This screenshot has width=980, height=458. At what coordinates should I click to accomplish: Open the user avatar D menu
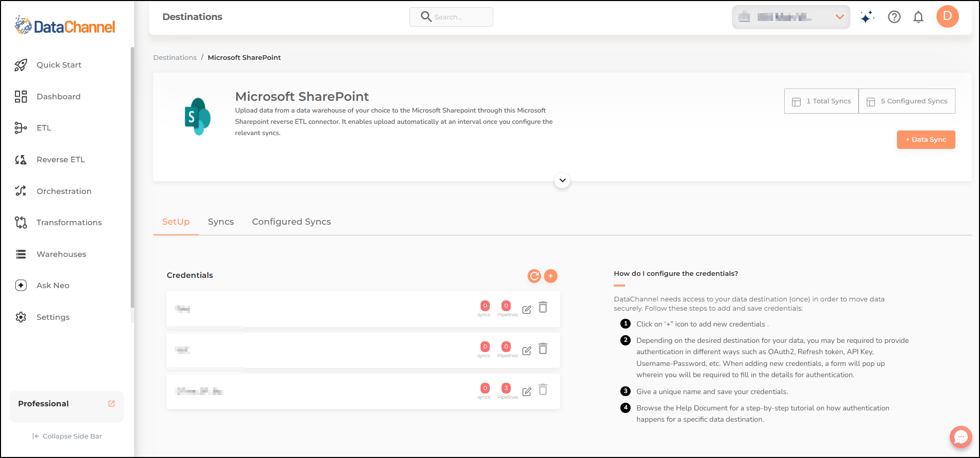click(x=947, y=16)
